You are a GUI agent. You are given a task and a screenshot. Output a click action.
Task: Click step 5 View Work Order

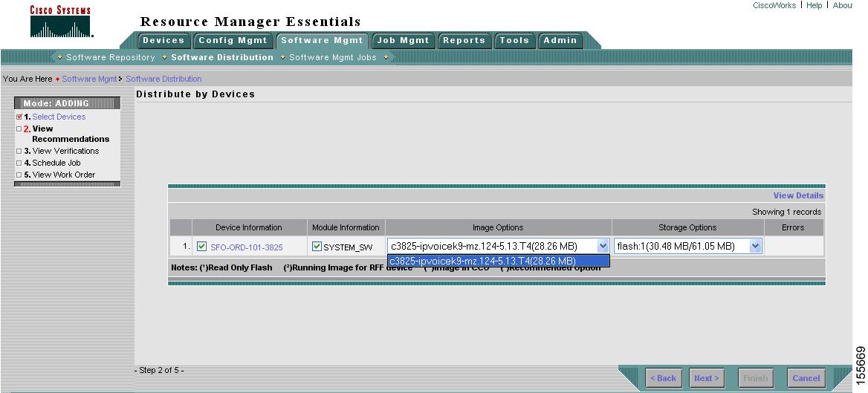[x=64, y=175]
